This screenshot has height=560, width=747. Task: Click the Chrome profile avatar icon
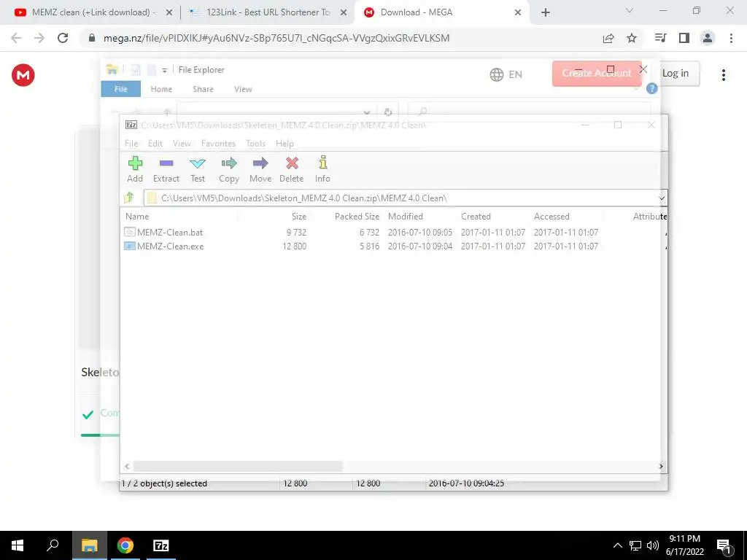(708, 38)
